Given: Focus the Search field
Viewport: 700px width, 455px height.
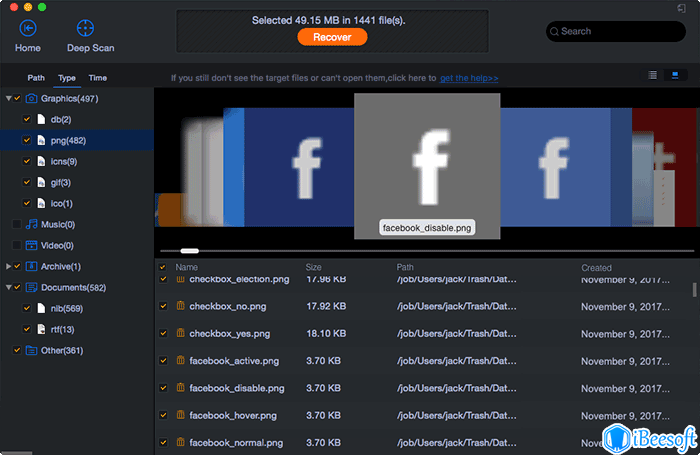Looking at the screenshot, I should pos(616,31).
